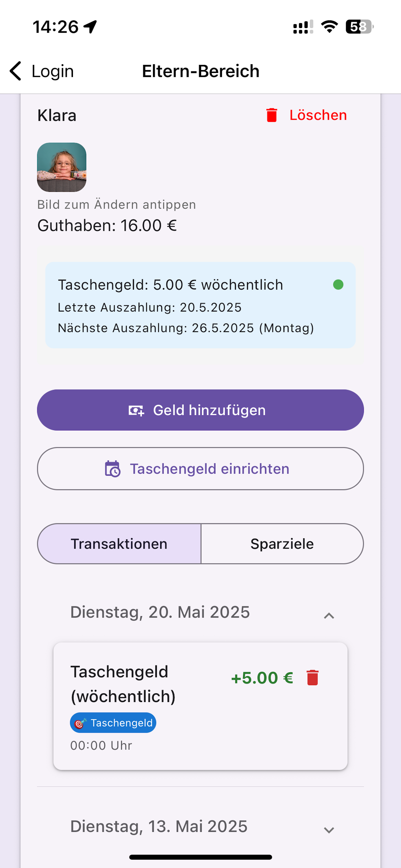Image resolution: width=401 pixels, height=868 pixels.
Task: Open Taschengeld einrichten
Action: (x=200, y=469)
